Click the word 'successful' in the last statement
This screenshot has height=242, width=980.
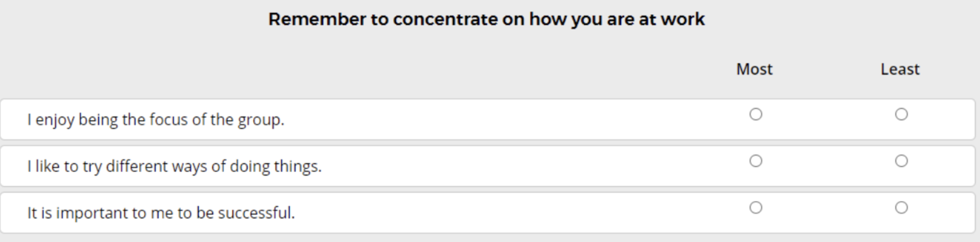[x=256, y=213]
